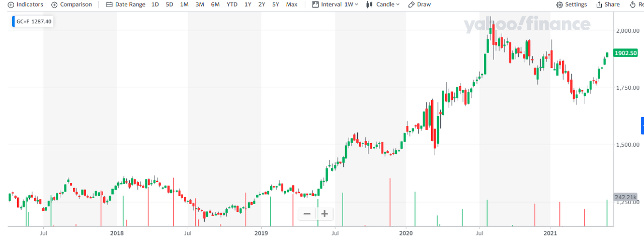The width and height of the screenshot is (644, 242).
Task: Click the 2,000.00 price axis label
Action: [x=627, y=31]
